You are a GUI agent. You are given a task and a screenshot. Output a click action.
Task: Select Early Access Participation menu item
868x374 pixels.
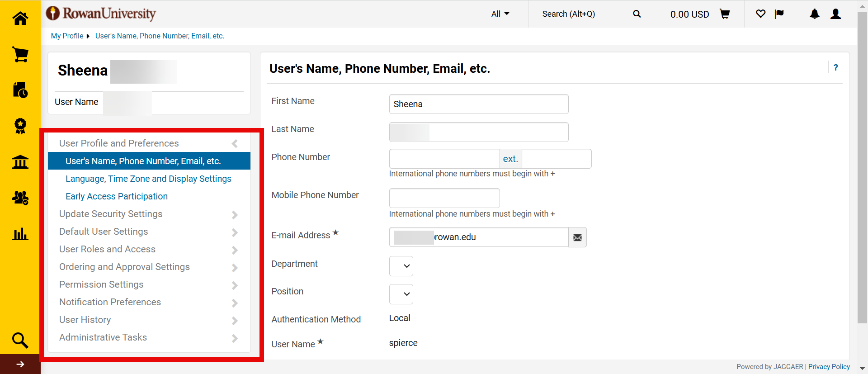coord(117,196)
